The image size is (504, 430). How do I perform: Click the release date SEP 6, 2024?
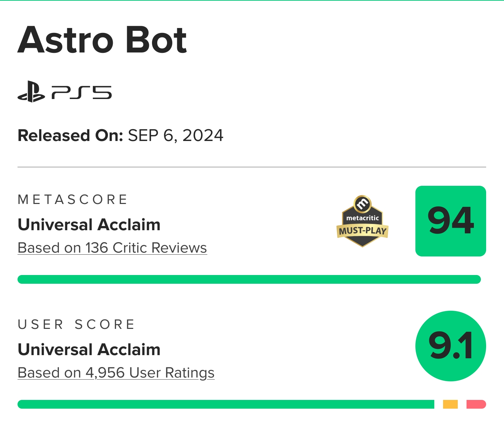(175, 136)
